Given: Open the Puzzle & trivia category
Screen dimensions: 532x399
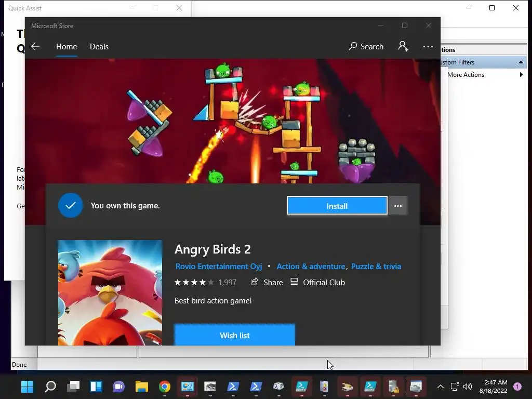Looking at the screenshot, I should pos(376,267).
